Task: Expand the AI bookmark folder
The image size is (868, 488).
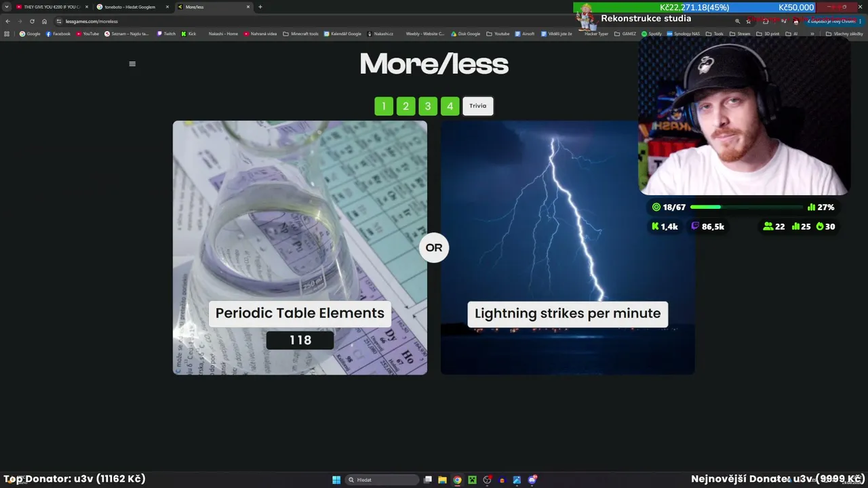Action: point(791,34)
